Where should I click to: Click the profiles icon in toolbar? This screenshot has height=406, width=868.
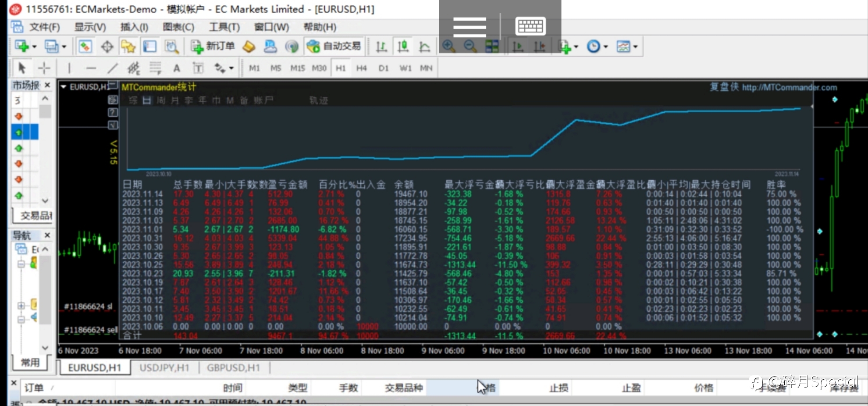[52, 46]
